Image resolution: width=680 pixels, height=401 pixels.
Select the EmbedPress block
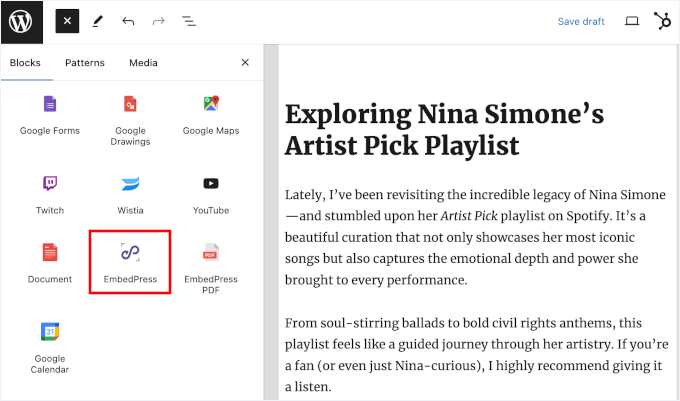[x=130, y=262]
